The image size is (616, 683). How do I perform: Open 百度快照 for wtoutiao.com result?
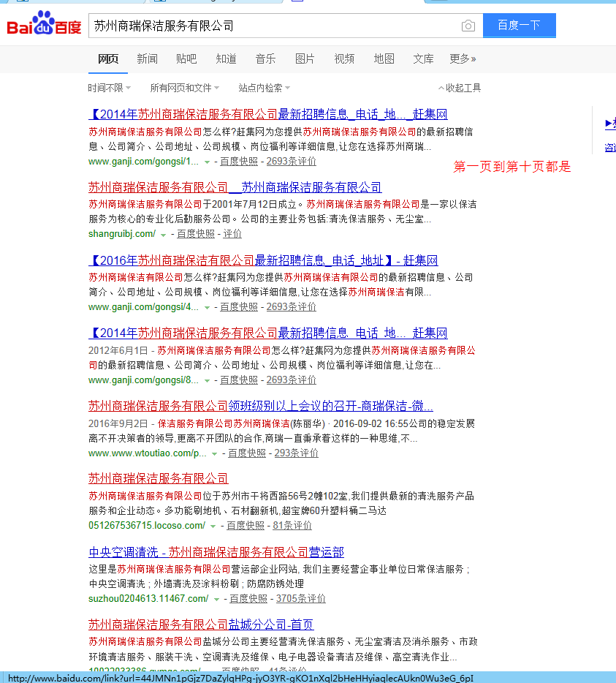pos(247,453)
